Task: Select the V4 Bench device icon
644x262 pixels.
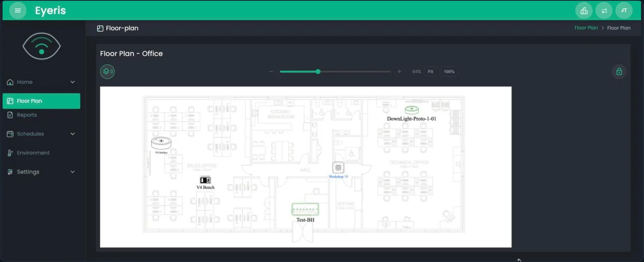Action: tap(205, 180)
